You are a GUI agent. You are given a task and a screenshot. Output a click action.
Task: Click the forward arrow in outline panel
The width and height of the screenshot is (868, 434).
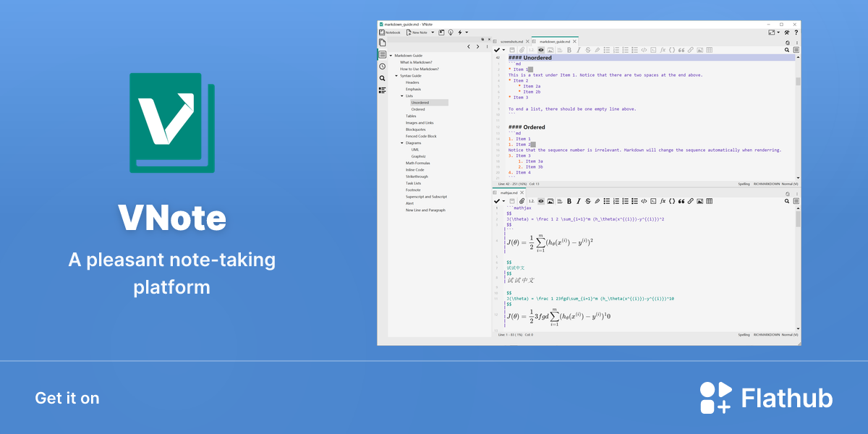tap(477, 46)
